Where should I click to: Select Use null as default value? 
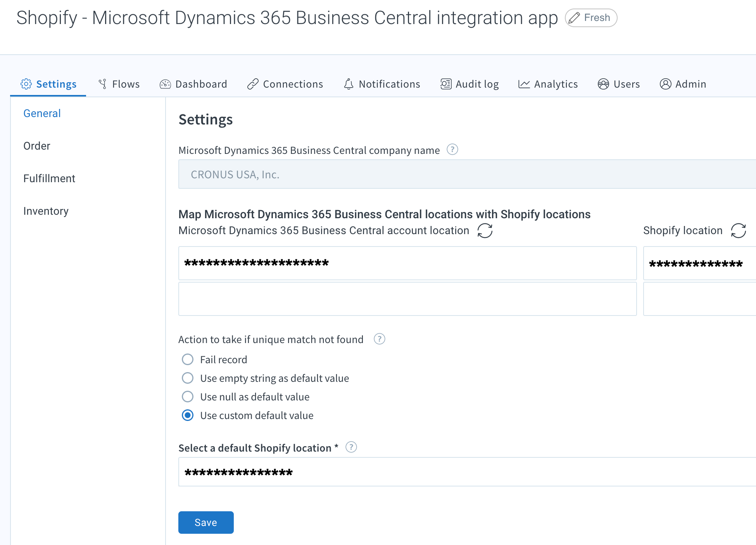pos(188,397)
